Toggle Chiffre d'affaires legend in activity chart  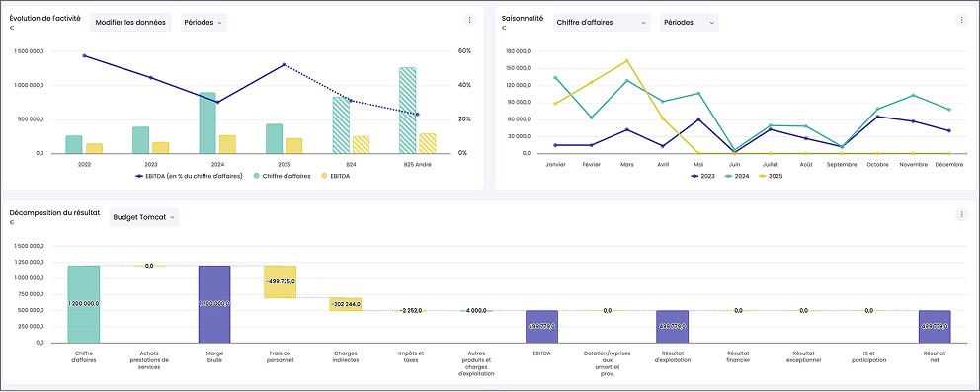pos(281,176)
